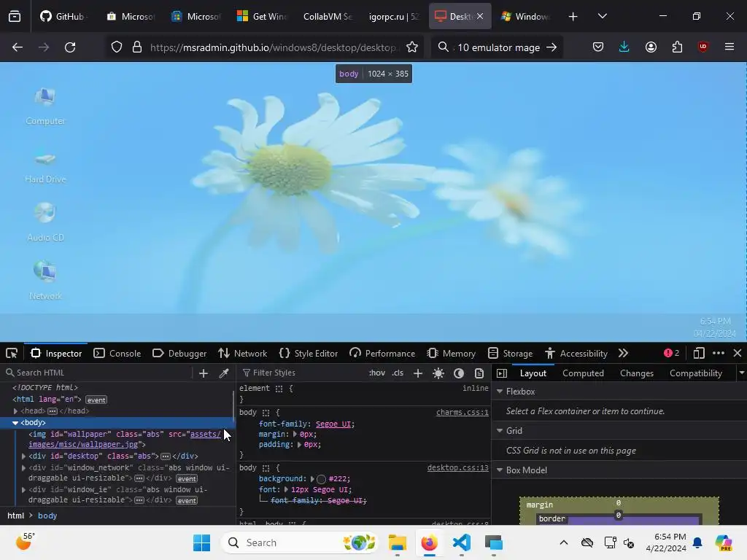Open the Network devtools tab
The height and width of the screenshot is (560, 747).
coord(242,354)
